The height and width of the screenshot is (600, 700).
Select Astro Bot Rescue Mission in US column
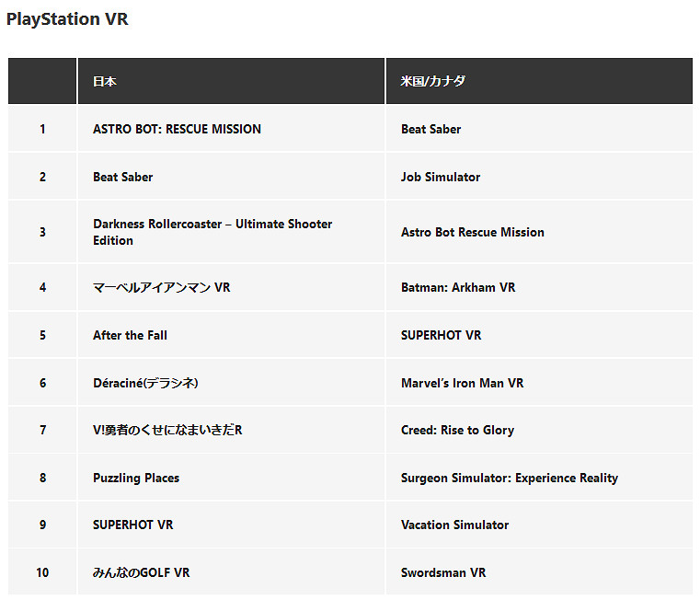472,233
